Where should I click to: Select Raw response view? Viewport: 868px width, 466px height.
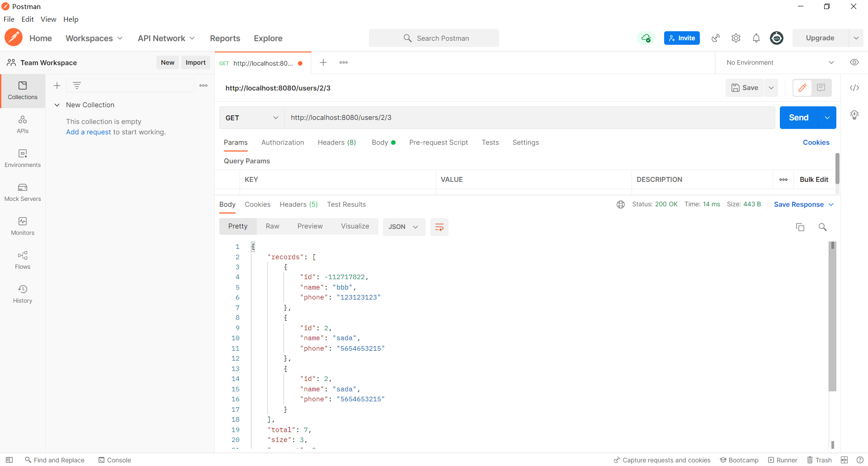tap(273, 226)
